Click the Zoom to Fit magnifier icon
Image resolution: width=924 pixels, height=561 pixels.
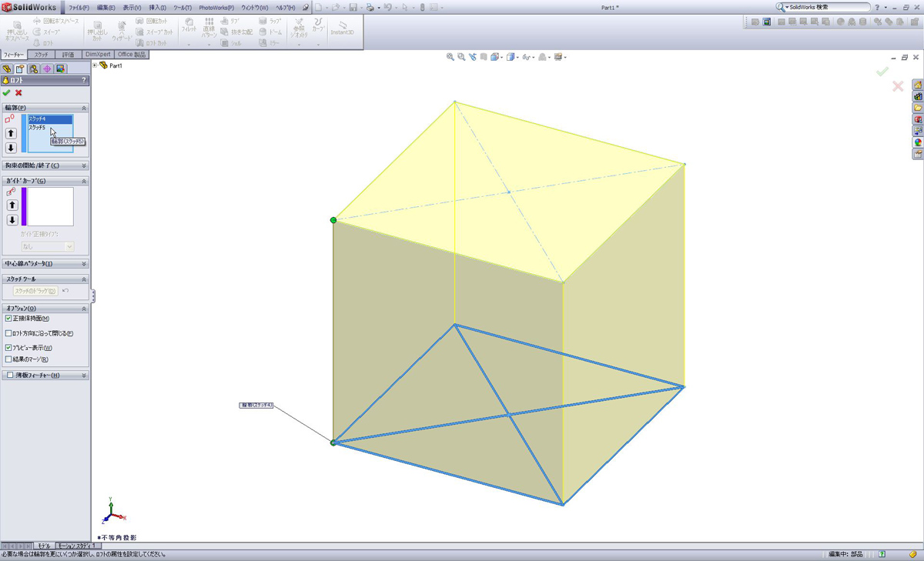click(x=450, y=57)
